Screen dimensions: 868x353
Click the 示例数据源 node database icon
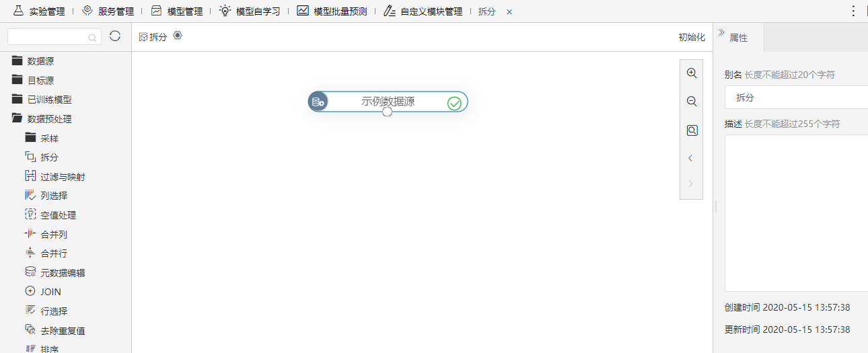point(318,102)
